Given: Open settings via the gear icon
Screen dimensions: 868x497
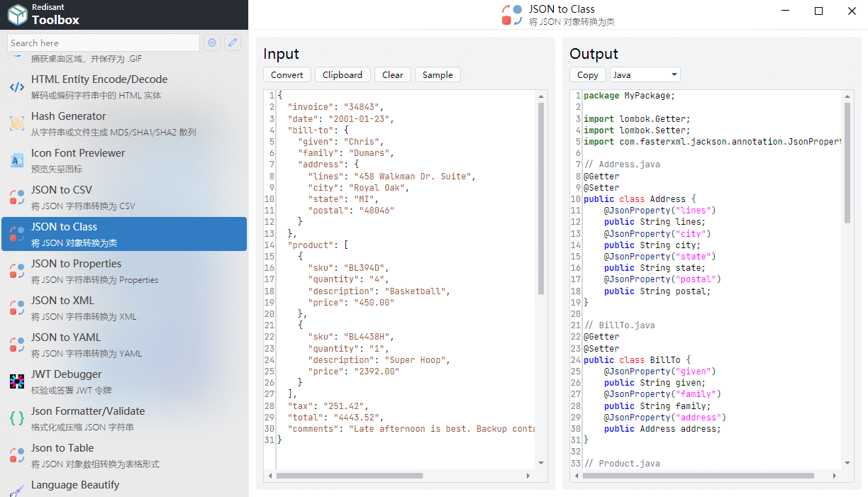Looking at the screenshot, I should pos(212,43).
